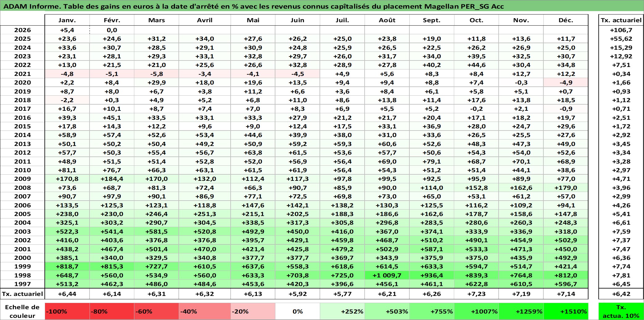Click the 'Tx. actua. 10%' green swatch
This screenshot has width=644, height=320.
(621, 311)
